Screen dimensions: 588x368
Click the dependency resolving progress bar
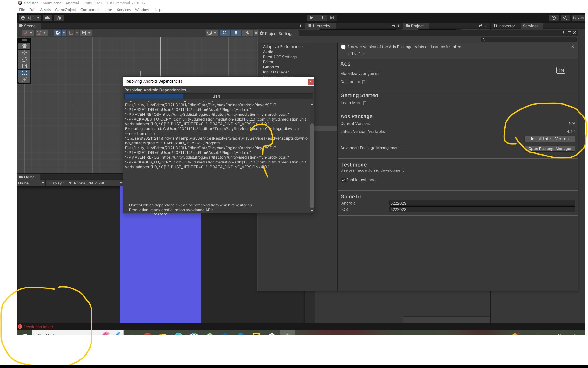coord(219,96)
